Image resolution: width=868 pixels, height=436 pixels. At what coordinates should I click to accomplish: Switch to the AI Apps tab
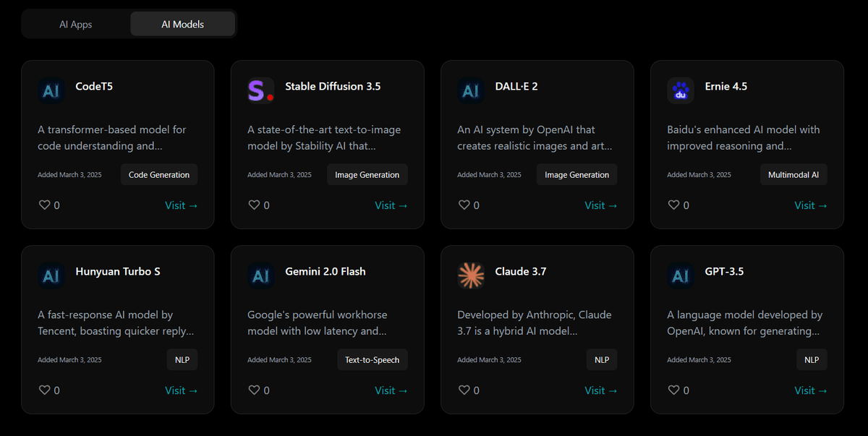tap(76, 24)
